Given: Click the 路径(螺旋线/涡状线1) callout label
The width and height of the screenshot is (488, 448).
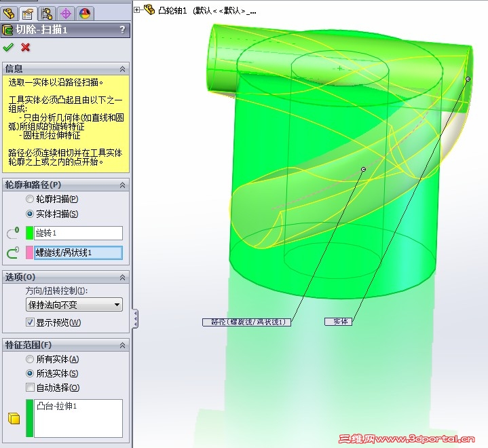Looking at the screenshot, I should (x=247, y=322).
